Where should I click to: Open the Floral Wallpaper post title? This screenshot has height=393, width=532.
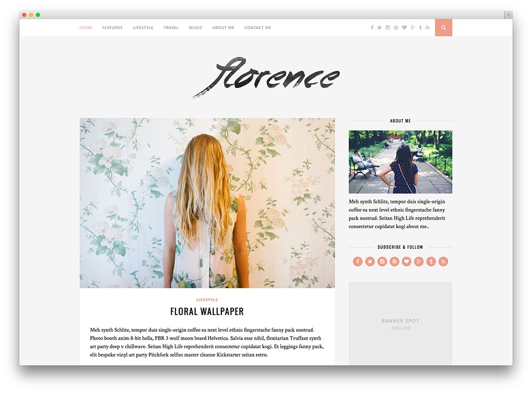(207, 312)
